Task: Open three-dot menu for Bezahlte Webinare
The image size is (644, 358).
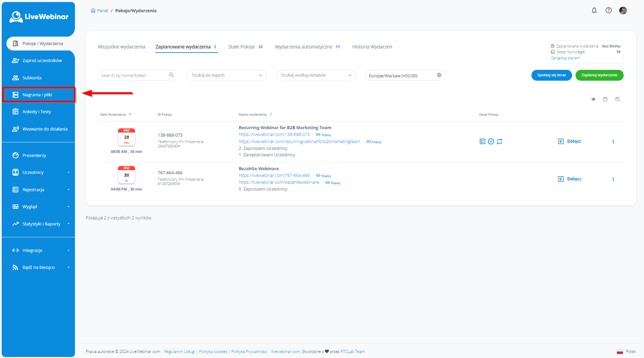Action: 613,179
